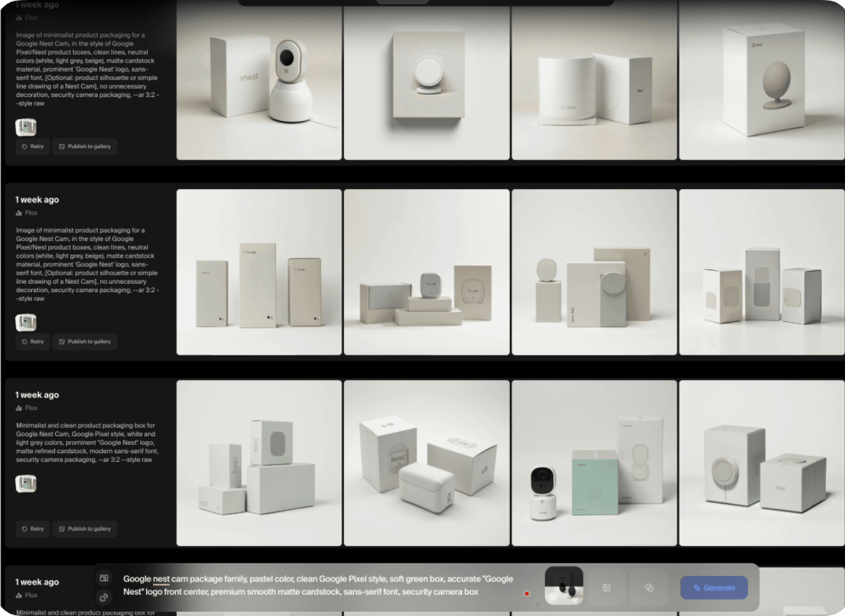Click '1 week ago' in the three tall boxes row
Viewport: 845px width, 616px height.
pyautogui.click(x=37, y=200)
